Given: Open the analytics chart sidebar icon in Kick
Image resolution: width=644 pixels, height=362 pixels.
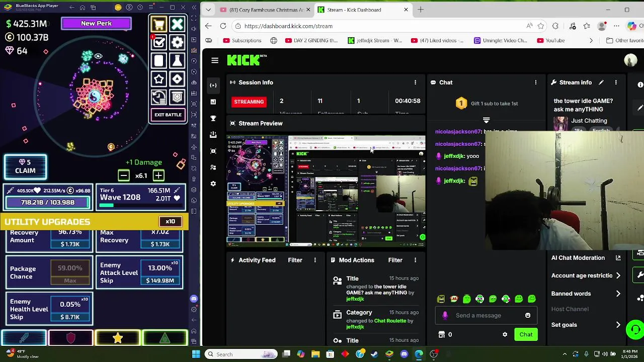Looking at the screenshot, I should pyautogui.click(x=213, y=102).
